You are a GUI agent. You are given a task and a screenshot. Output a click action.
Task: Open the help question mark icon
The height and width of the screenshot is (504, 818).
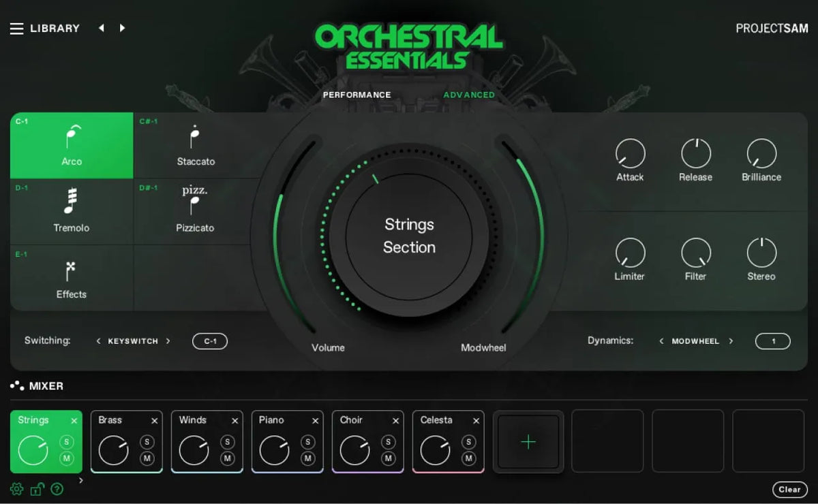pos(57,489)
